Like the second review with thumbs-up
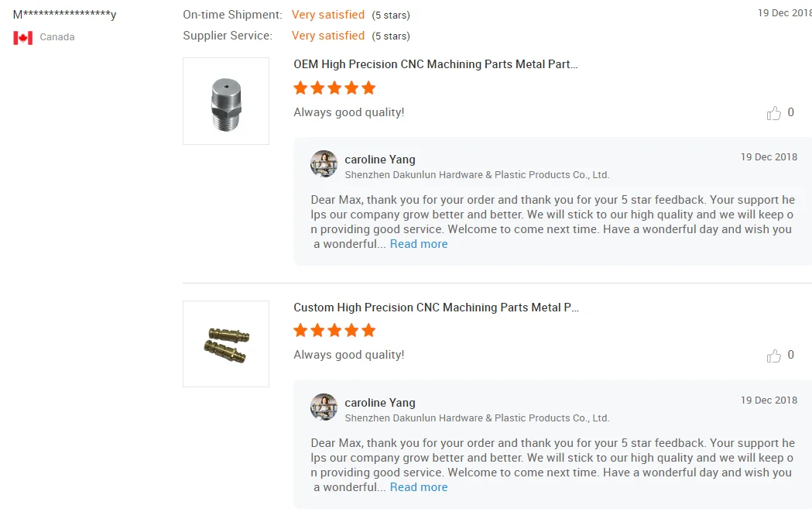This screenshot has width=812, height=519. click(x=774, y=356)
